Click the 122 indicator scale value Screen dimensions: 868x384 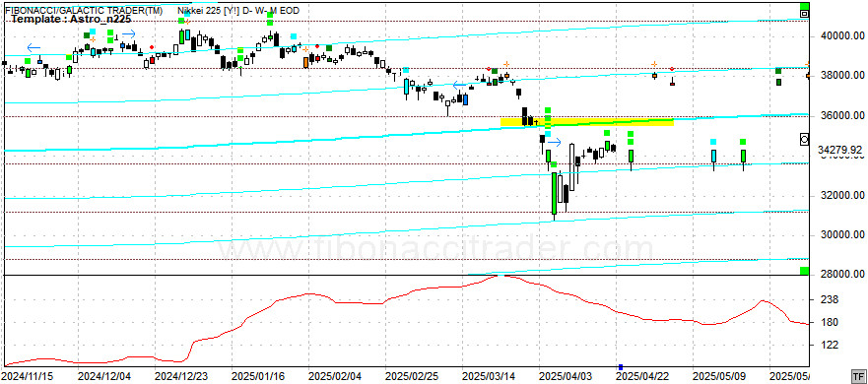click(831, 346)
